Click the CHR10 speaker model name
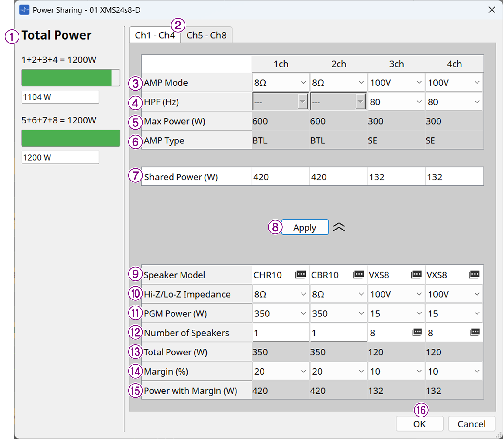This screenshot has width=504, height=439. pyautogui.click(x=268, y=275)
